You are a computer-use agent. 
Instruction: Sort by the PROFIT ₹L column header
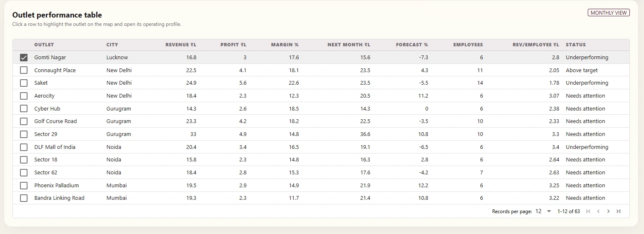click(233, 45)
